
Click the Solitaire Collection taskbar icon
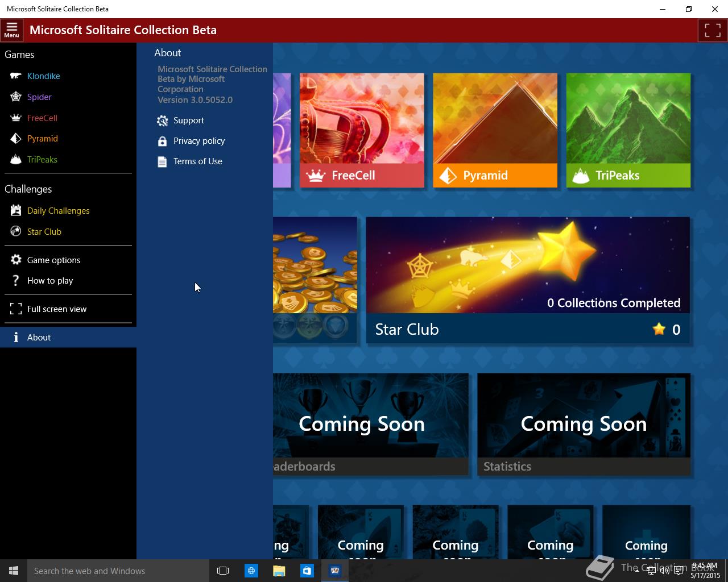[x=335, y=571]
